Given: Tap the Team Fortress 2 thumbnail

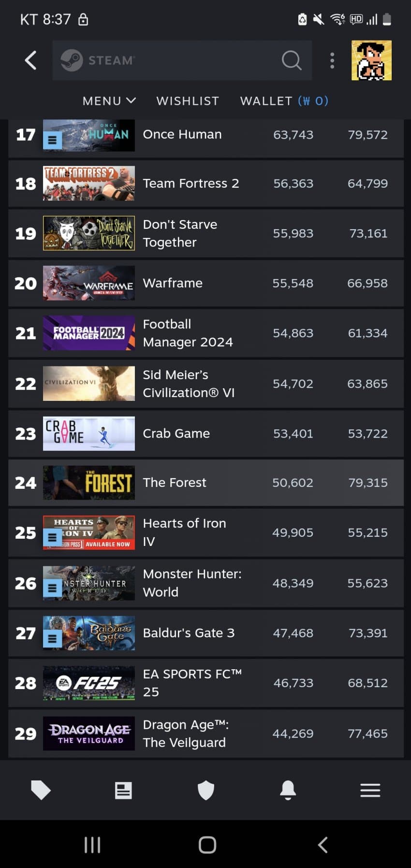Looking at the screenshot, I should click(x=89, y=183).
